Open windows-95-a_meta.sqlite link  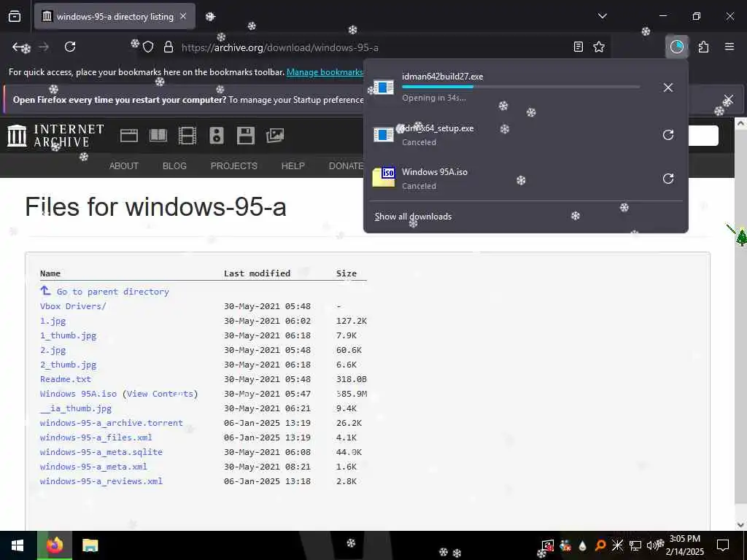pos(101,452)
